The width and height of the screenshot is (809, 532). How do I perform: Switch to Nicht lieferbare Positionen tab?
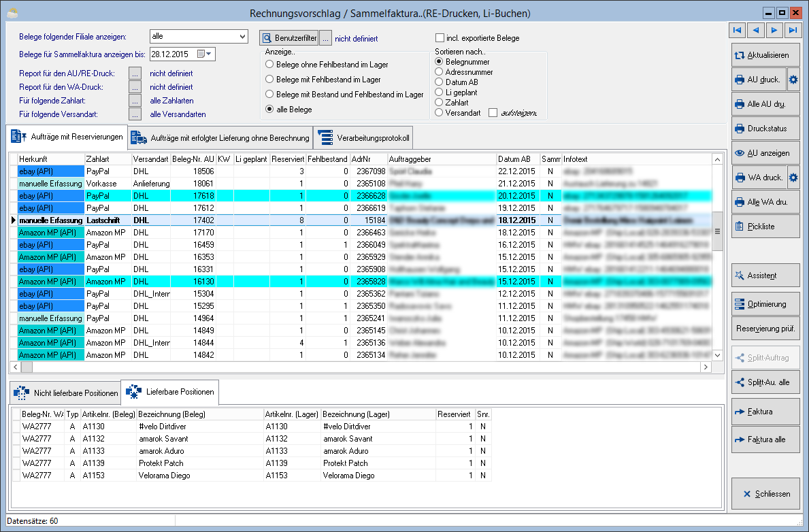(x=65, y=393)
